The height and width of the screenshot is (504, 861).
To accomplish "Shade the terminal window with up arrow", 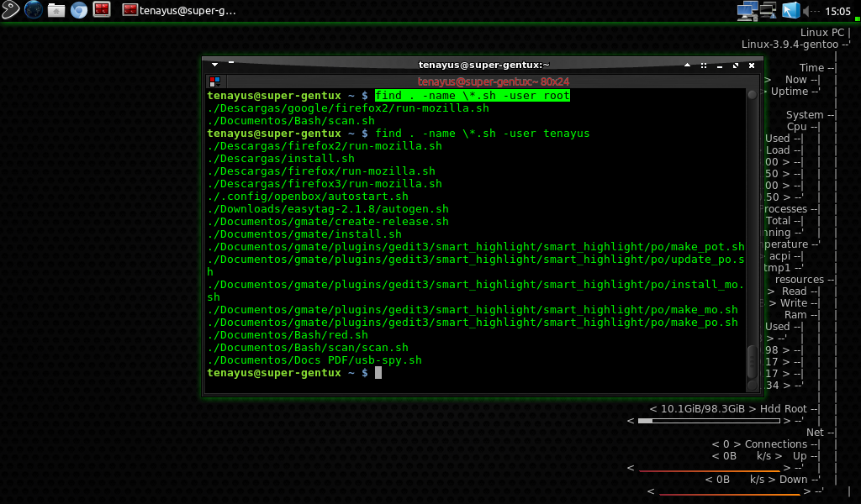I will pyautogui.click(x=687, y=66).
